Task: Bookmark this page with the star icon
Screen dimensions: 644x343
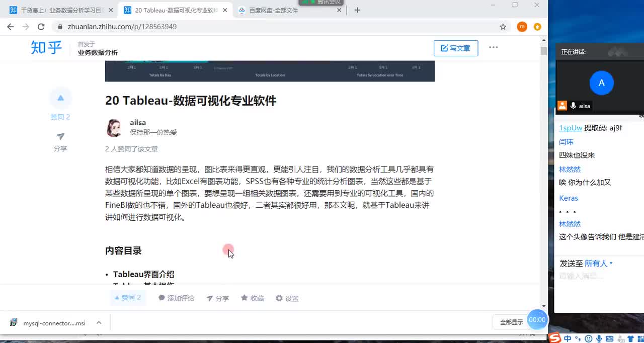Action: 503,27
